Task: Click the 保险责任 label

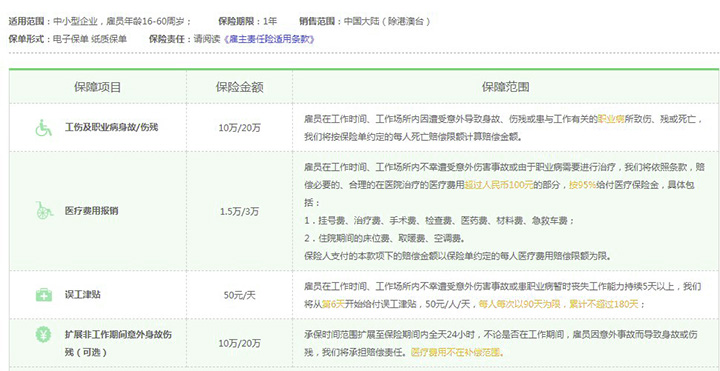Action: click(x=167, y=39)
